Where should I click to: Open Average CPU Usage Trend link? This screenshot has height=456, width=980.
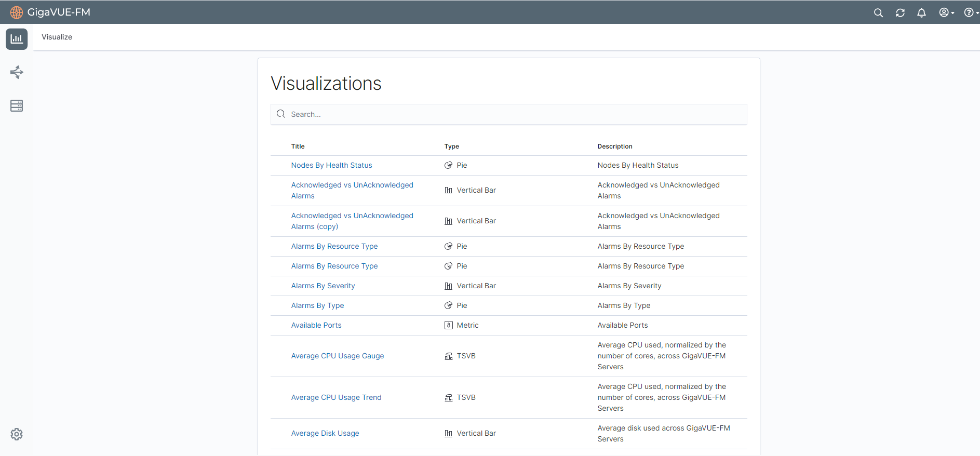click(x=336, y=397)
